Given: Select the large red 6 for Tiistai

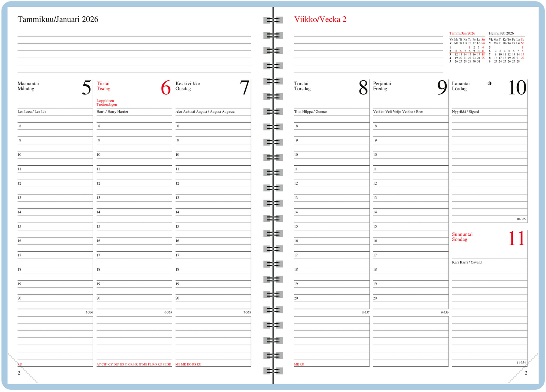Looking at the screenshot, I should pos(166,88).
